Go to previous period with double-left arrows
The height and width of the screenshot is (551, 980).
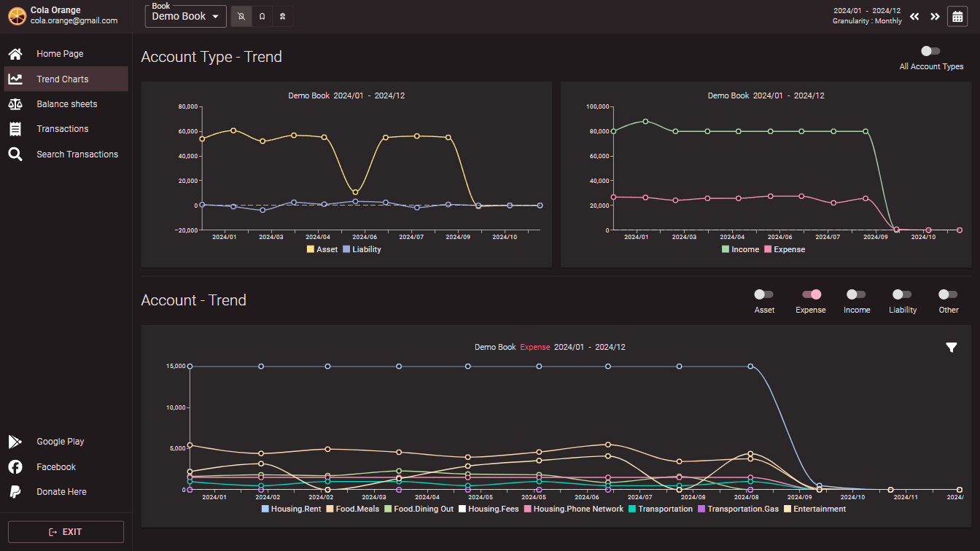(x=914, y=16)
